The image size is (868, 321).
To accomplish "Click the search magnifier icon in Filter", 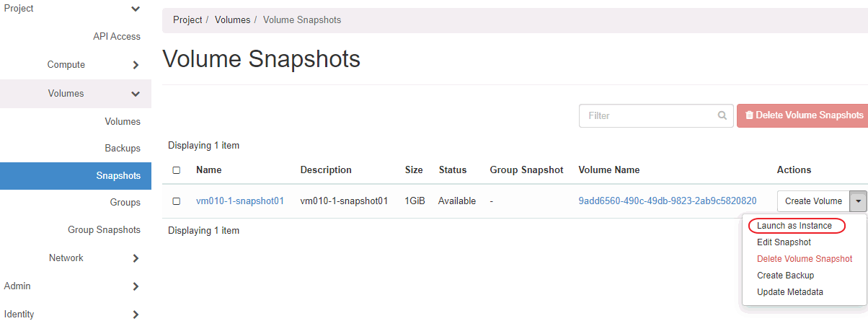I will click(x=722, y=115).
